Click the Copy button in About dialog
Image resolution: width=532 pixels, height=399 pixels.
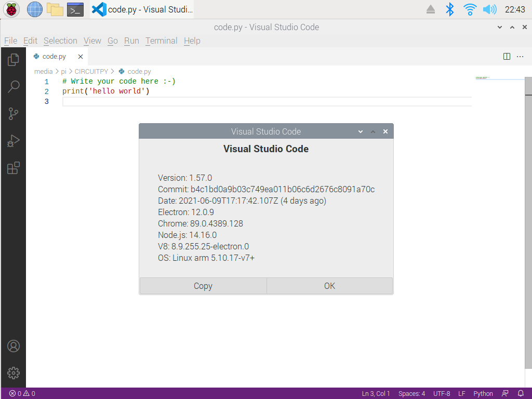[x=203, y=286]
